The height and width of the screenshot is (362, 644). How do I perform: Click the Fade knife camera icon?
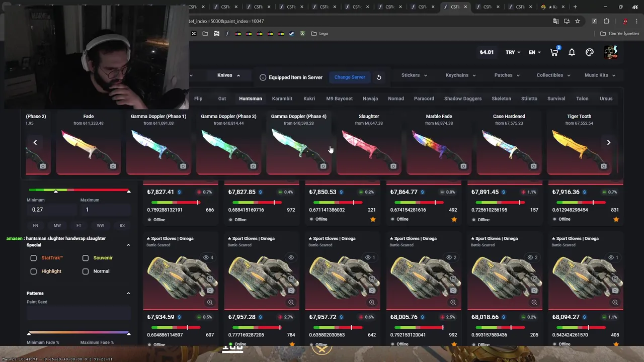click(x=113, y=166)
